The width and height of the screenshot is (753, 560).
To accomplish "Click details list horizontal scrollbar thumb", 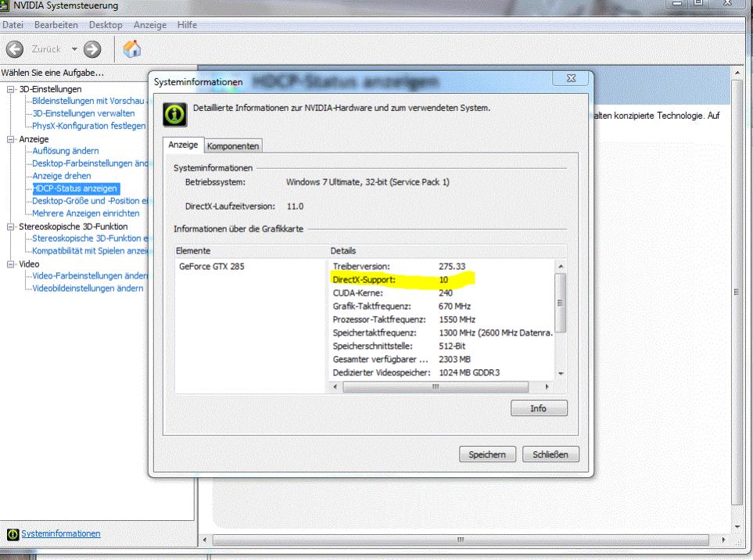I will (436, 386).
